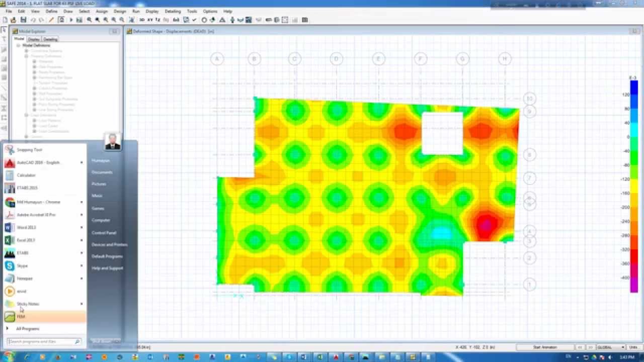Click the Open File icon in the toolbar
644x362 pixels.
[13, 20]
